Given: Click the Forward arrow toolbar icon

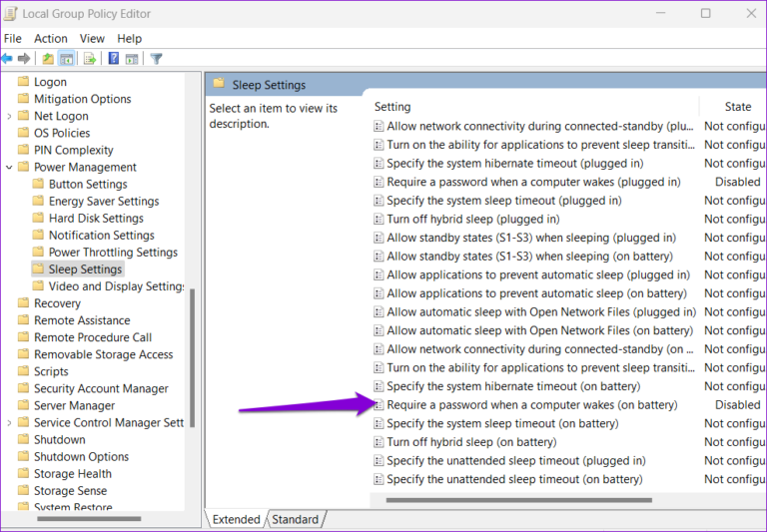Looking at the screenshot, I should coord(24,59).
